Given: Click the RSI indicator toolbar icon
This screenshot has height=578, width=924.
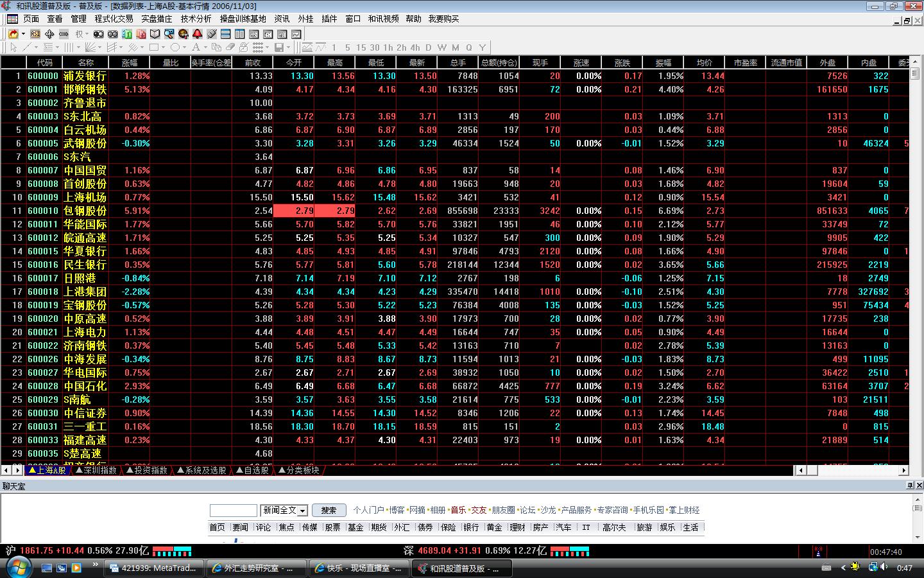Looking at the screenshot, I should point(35,33).
